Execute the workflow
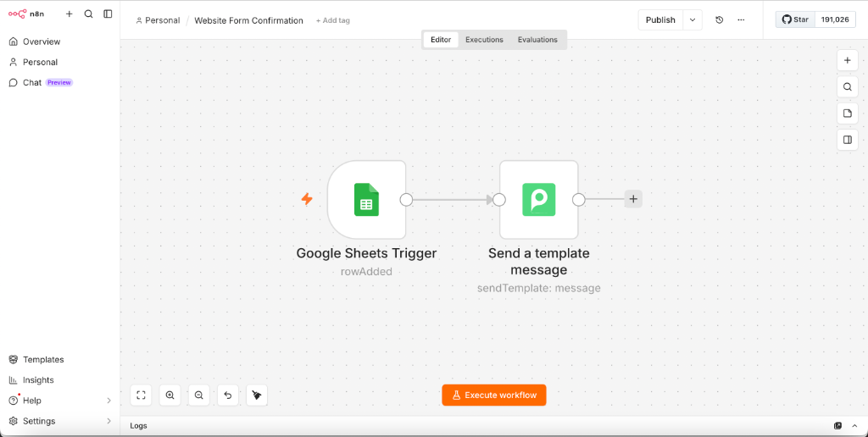The image size is (868, 437). point(494,395)
